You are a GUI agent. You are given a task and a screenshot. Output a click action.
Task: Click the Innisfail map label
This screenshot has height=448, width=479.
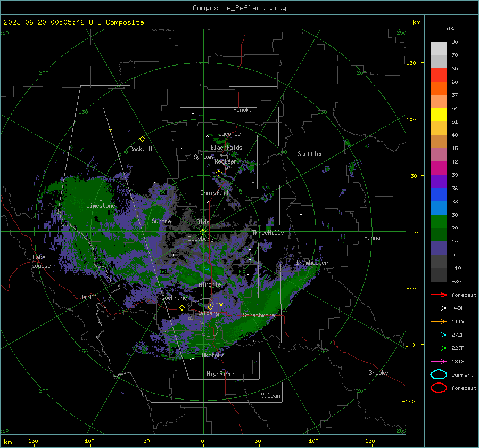tap(214, 193)
